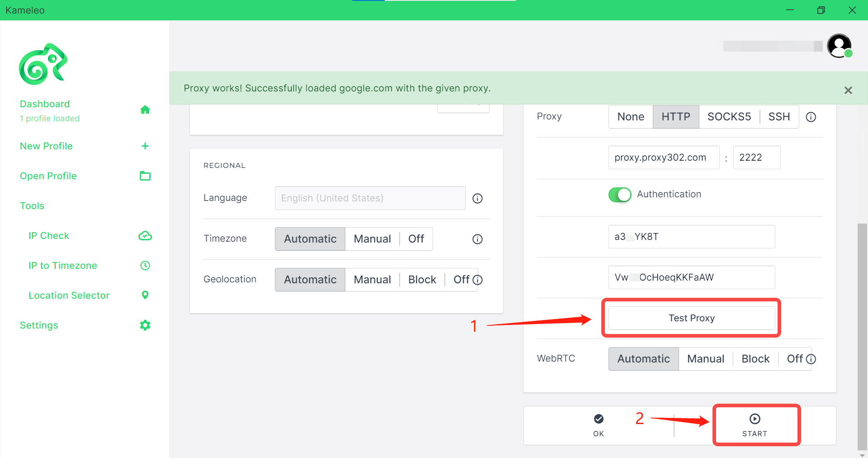Click the REGIONAL section heading
The width and height of the screenshot is (868, 458).
(224, 166)
